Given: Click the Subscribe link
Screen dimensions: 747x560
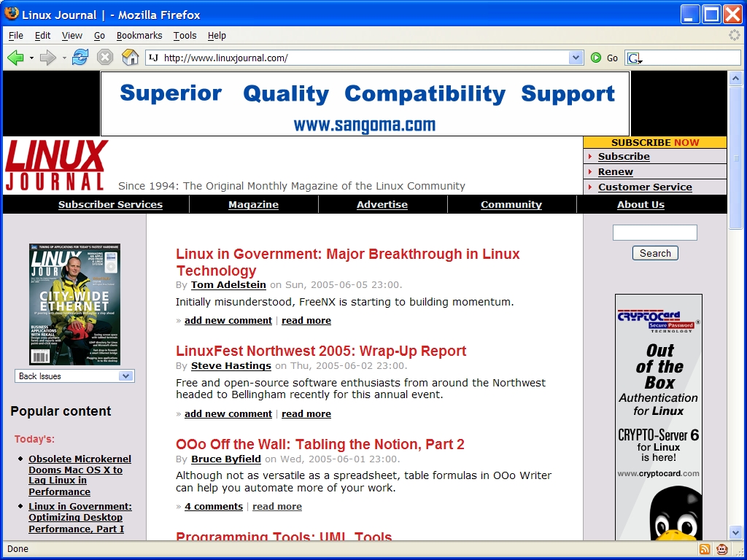Looking at the screenshot, I should [624, 156].
